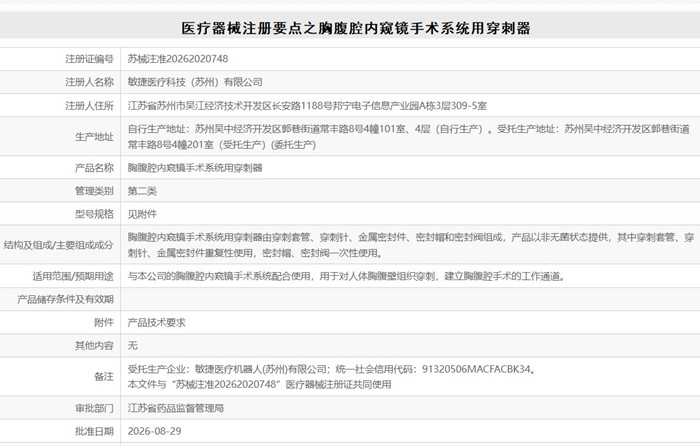
Task: Click the remark line with code 91320506MACFACBK34
Action: tap(331, 369)
